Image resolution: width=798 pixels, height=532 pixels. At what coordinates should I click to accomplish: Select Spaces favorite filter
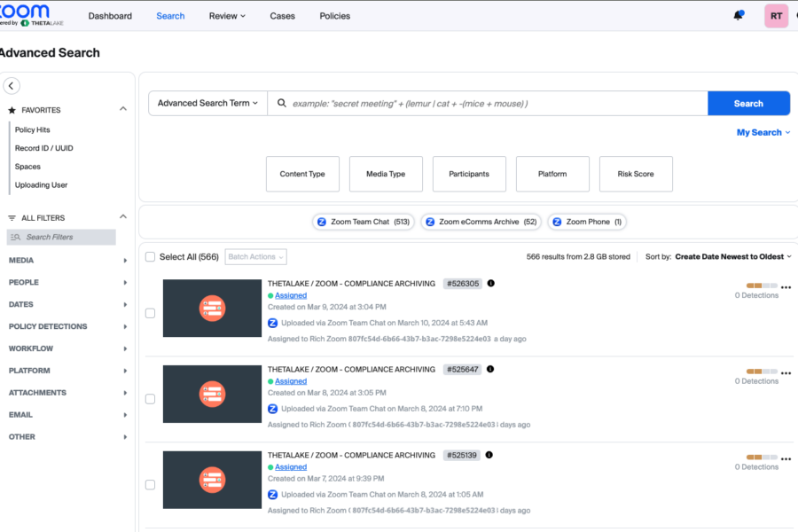tap(27, 167)
